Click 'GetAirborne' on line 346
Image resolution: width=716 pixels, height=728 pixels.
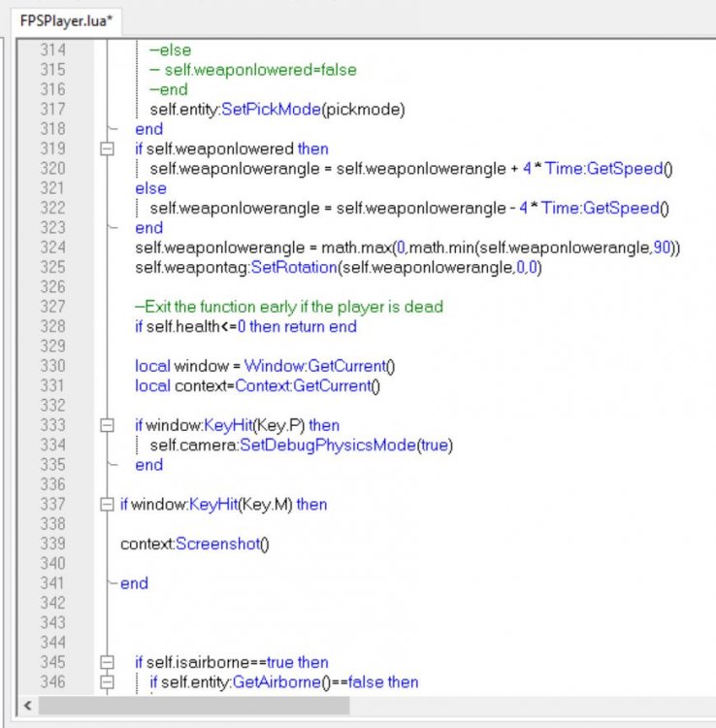tap(277, 682)
